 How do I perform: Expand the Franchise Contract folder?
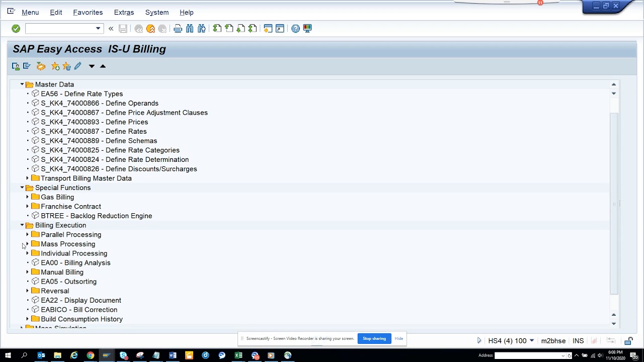coord(28,207)
